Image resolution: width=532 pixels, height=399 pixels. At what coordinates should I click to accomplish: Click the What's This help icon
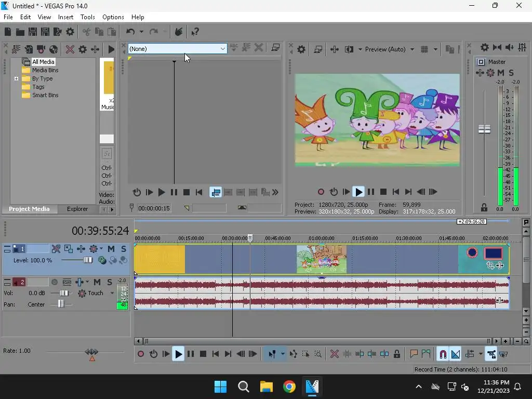(195, 32)
